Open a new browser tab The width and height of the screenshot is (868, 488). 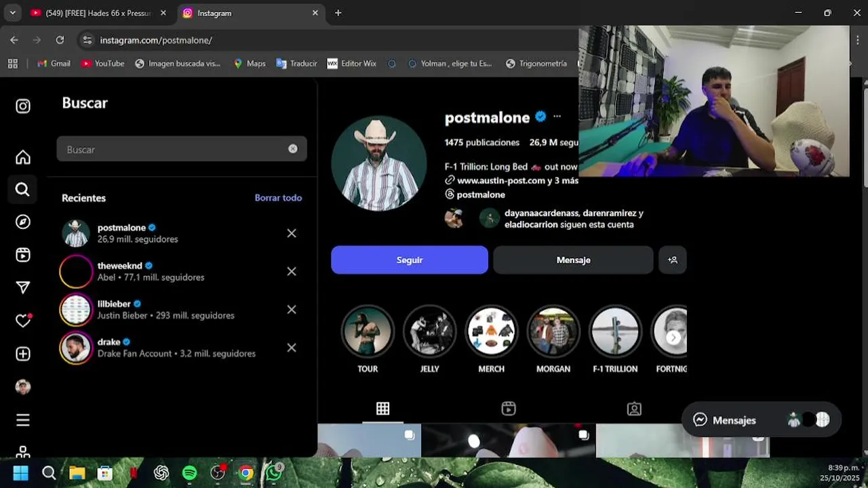click(x=338, y=13)
